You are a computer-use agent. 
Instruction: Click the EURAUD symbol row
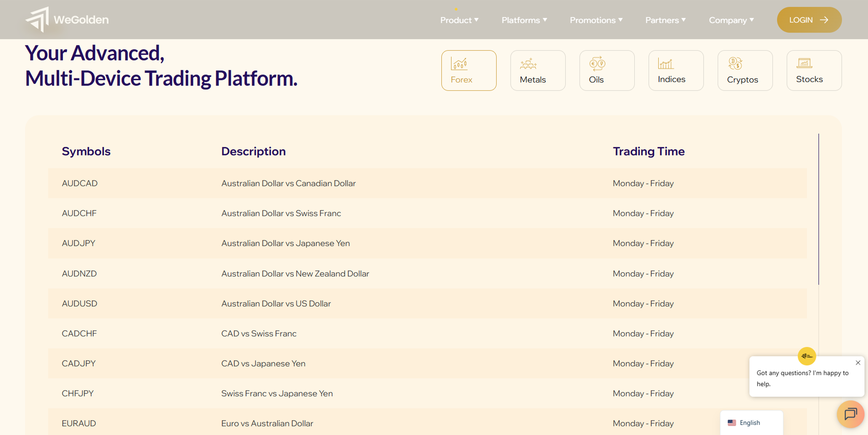[79, 423]
